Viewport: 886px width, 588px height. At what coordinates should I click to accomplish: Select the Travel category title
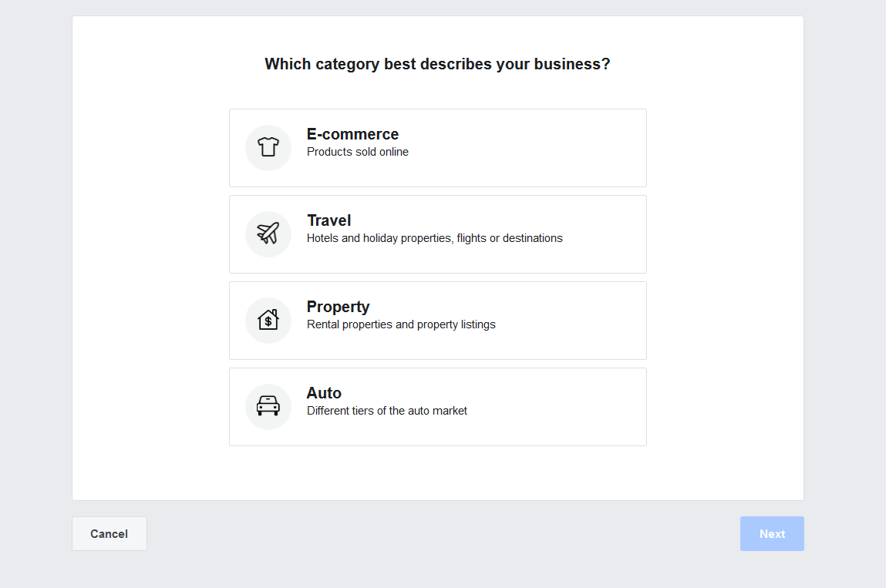(x=328, y=220)
